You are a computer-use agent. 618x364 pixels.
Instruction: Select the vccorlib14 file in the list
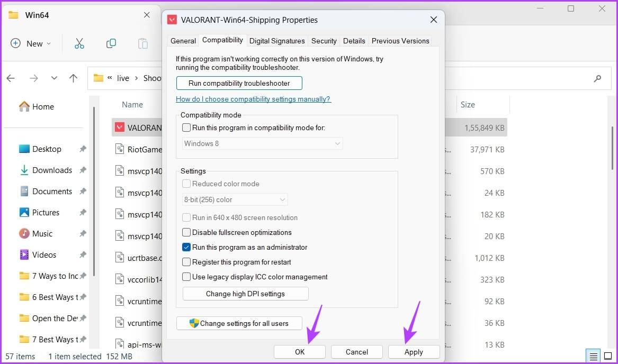click(x=138, y=279)
